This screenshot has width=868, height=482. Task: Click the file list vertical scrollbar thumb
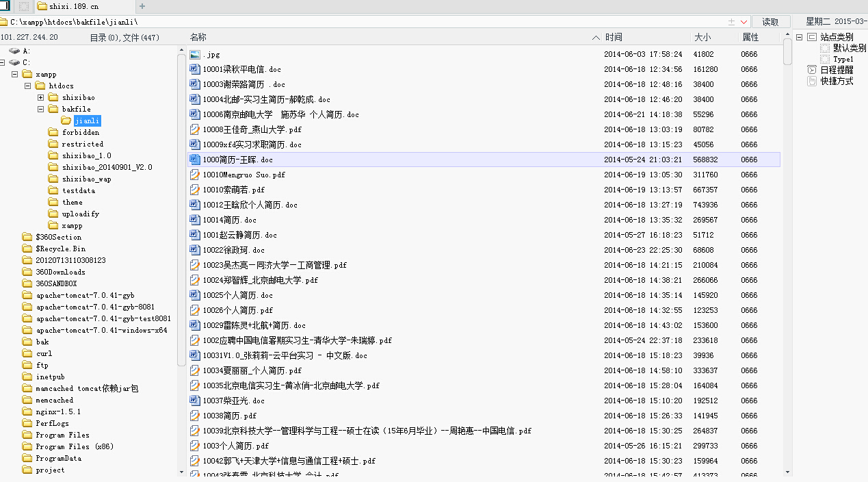787,53
